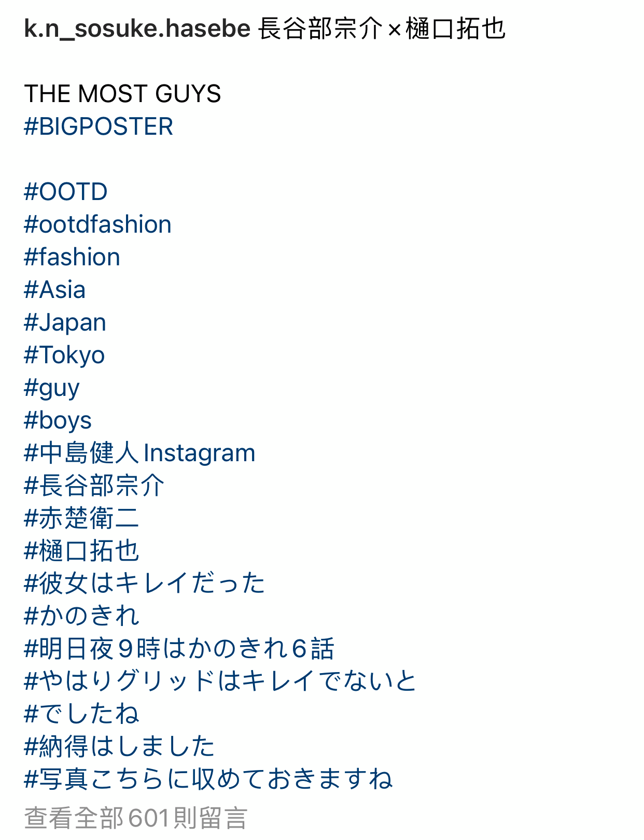Image resolution: width=644 pixels, height=840 pixels.
Task: Tap the #Asia hashtag
Action: (54, 290)
